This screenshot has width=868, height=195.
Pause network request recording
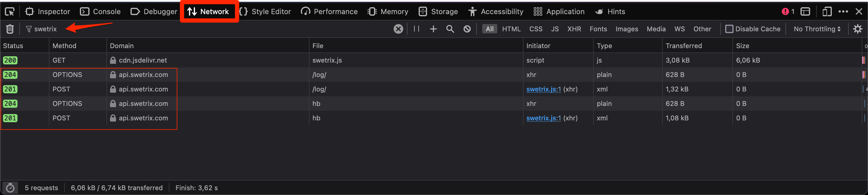tap(416, 29)
